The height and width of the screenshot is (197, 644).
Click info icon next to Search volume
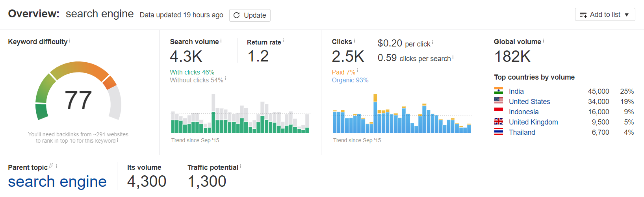pyautogui.click(x=221, y=40)
